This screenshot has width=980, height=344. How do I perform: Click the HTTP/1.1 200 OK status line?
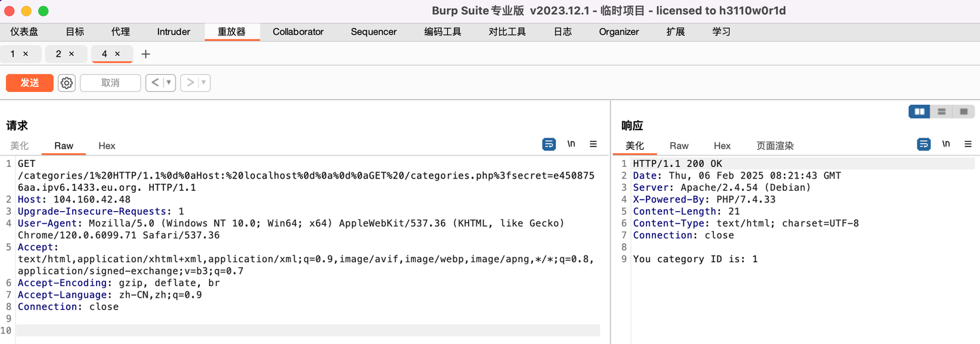click(x=677, y=163)
